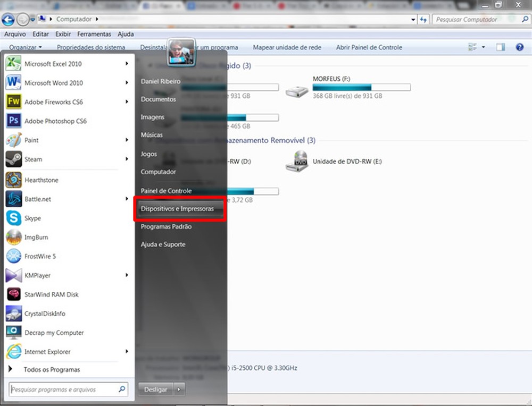532x406 pixels.
Task: Open the Steam client
Action: tap(33, 159)
